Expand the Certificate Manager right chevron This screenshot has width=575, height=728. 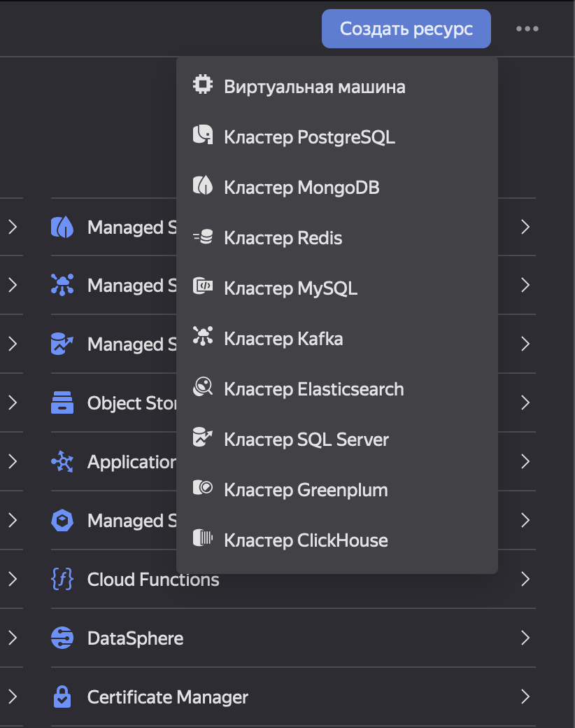[525, 697]
